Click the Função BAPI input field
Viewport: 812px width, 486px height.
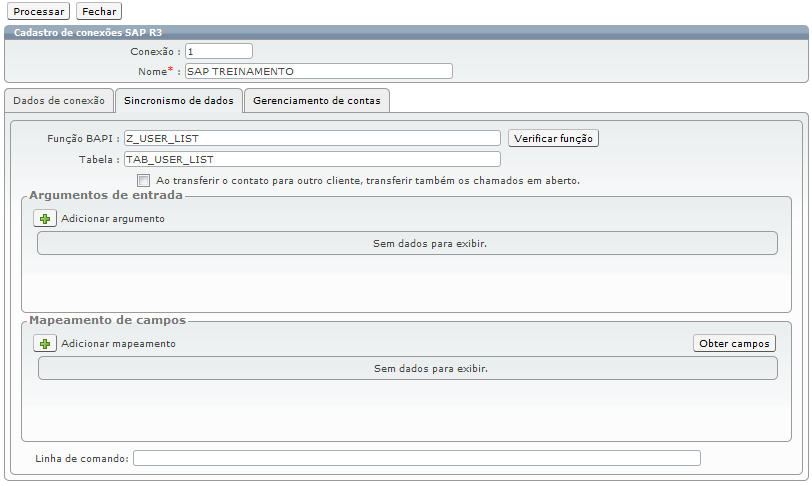click(x=312, y=138)
